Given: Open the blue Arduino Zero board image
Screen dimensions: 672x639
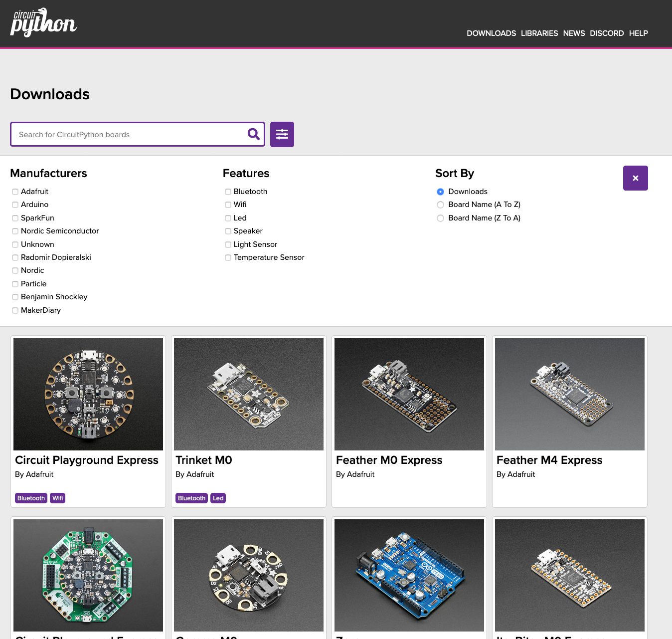Looking at the screenshot, I should tap(409, 575).
